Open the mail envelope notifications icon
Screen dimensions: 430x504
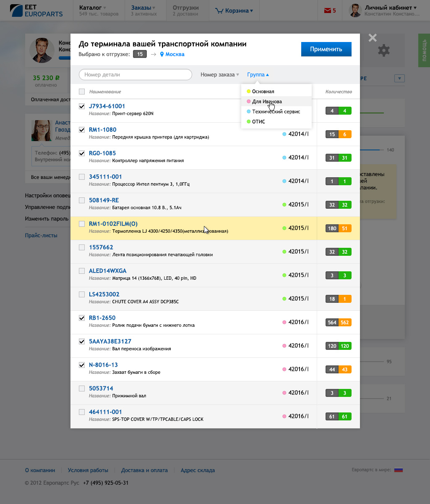327,10
